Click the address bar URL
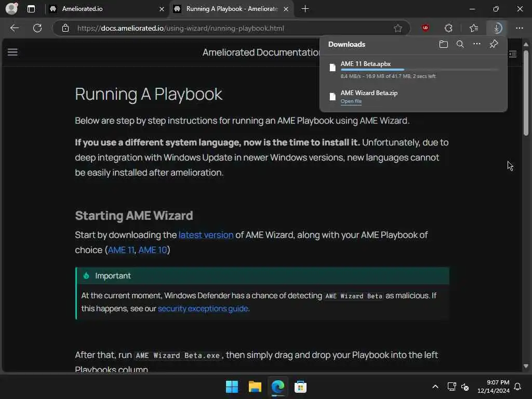532x399 pixels. [x=180, y=28]
